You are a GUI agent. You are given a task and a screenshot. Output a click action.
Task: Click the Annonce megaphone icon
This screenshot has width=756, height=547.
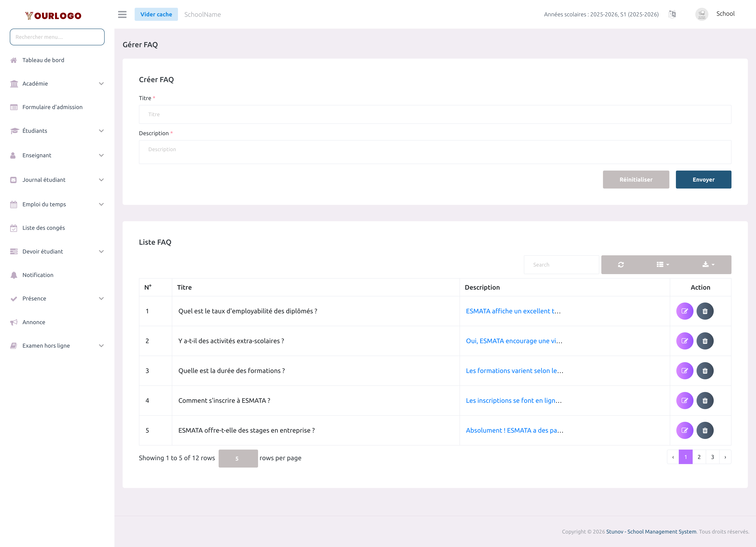[x=14, y=322]
